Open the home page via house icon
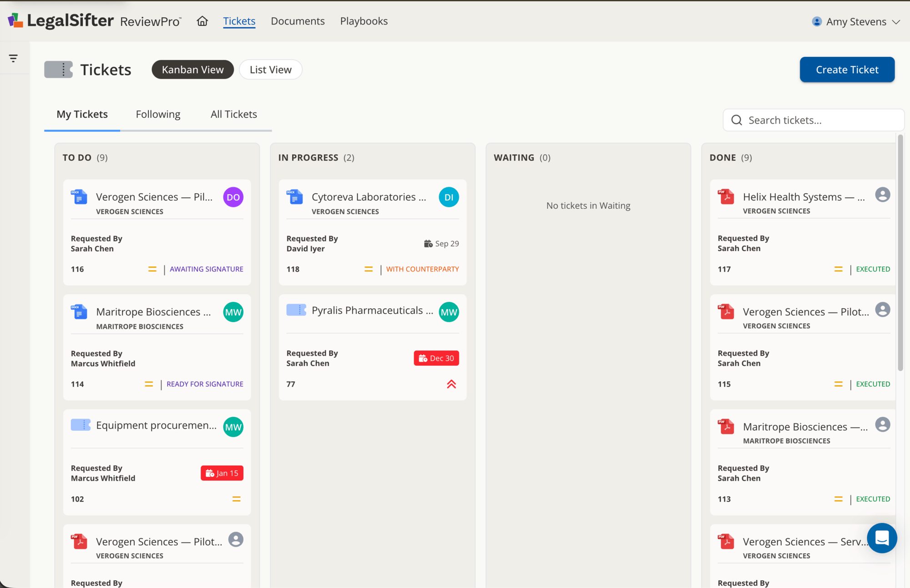910x588 pixels. pyautogui.click(x=202, y=21)
